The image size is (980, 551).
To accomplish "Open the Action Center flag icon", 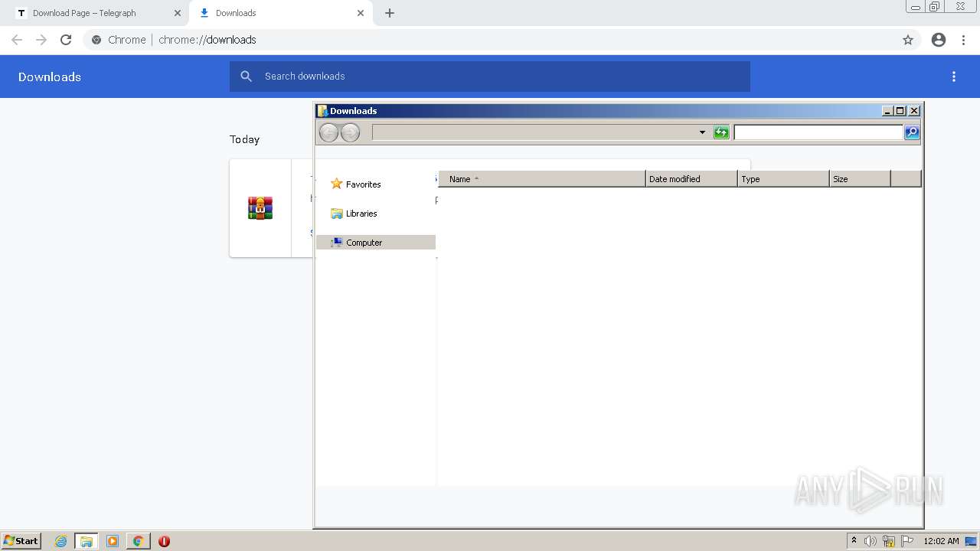I will [907, 541].
